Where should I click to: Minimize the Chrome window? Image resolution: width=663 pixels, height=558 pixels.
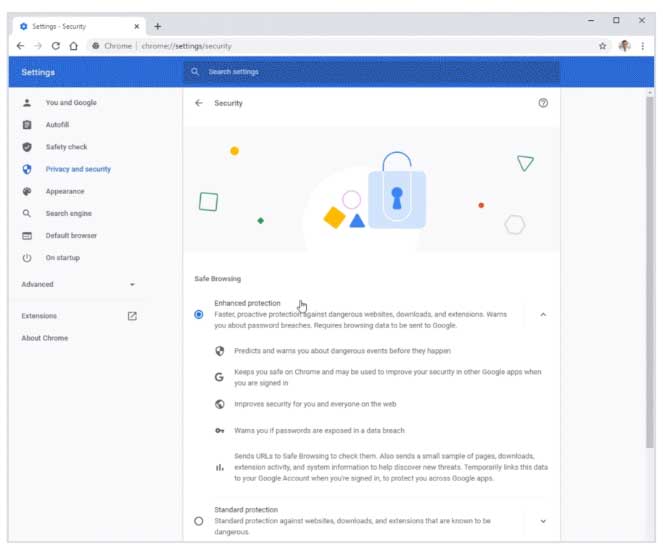pos(591,20)
